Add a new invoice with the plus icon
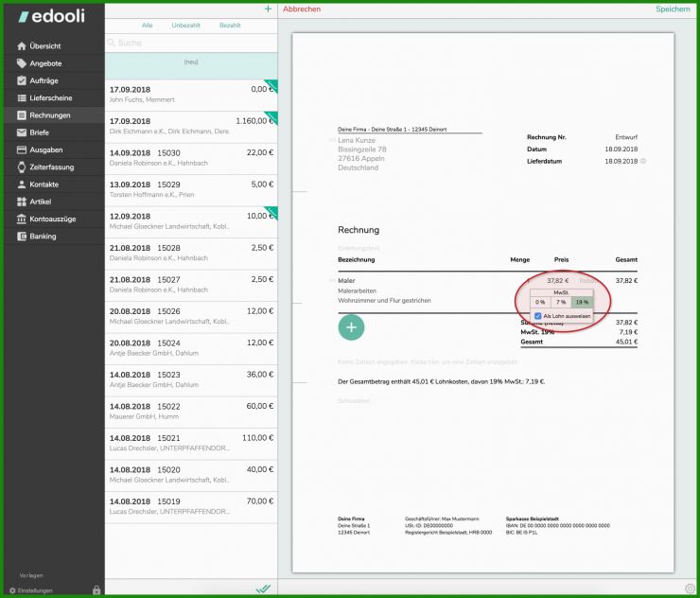The image size is (700, 598). (268, 9)
